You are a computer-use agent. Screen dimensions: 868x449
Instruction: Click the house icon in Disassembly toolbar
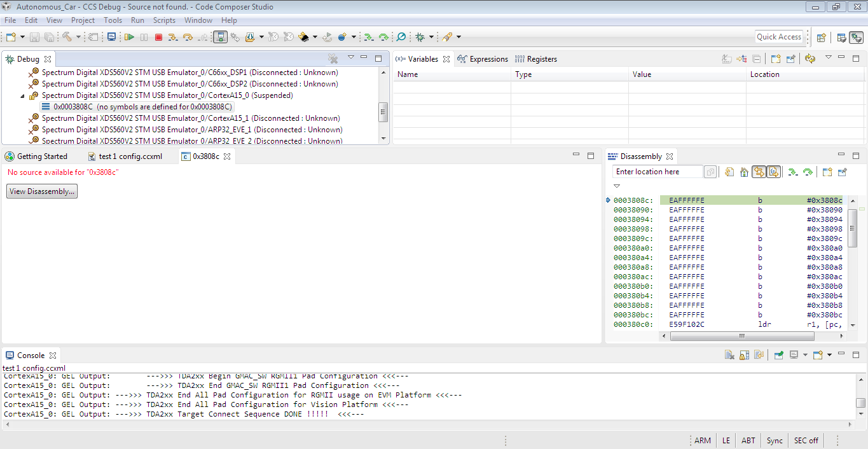click(743, 172)
